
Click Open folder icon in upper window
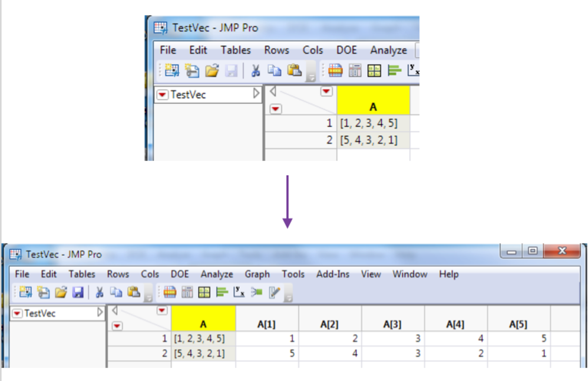coord(212,70)
